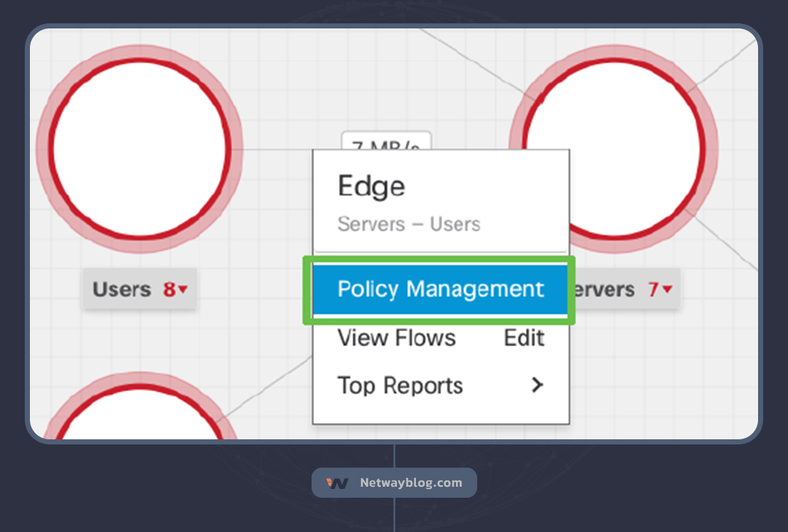The height and width of the screenshot is (532, 788).
Task: Click the Edit link beside View Flows
Action: click(524, 338)
